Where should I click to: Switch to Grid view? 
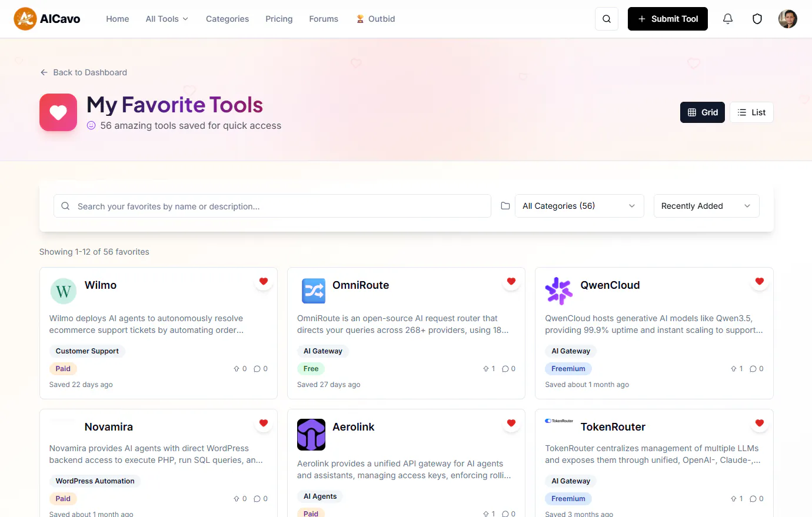point(703,112)
